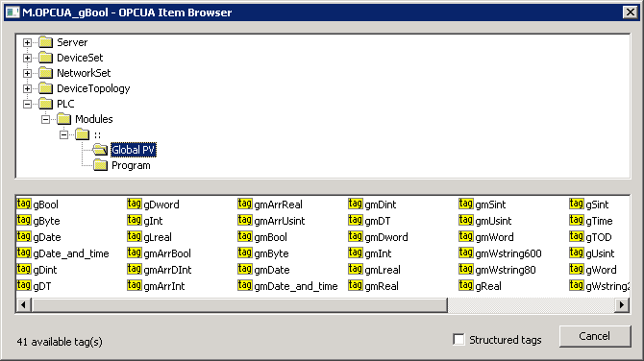Select the Program folder icon

point(100,165)
